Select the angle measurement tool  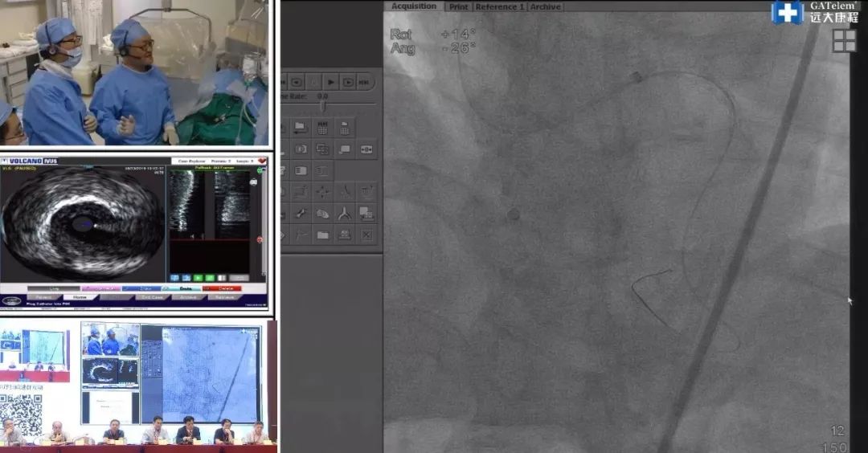(x=345, y=191)
